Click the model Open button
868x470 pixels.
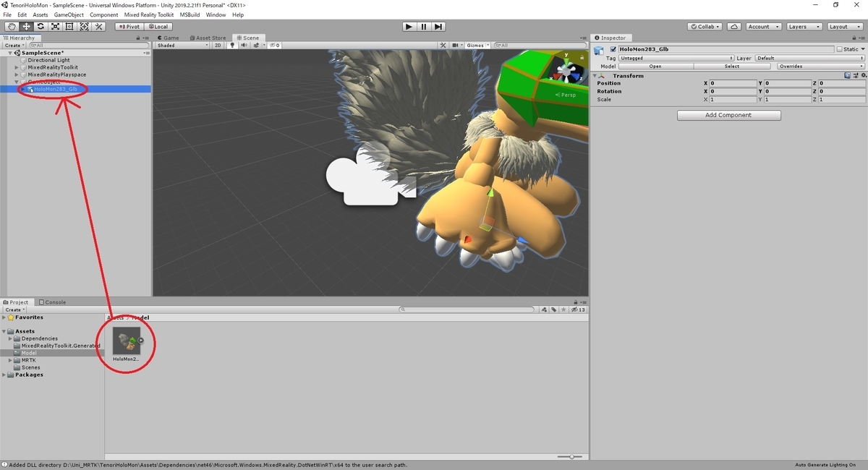(655, 66)
